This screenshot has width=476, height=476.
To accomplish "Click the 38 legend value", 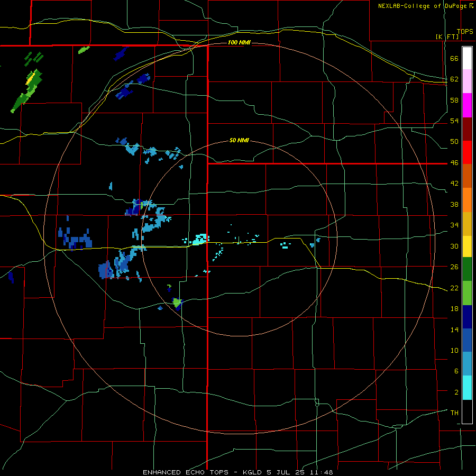I will coord(454,204).
